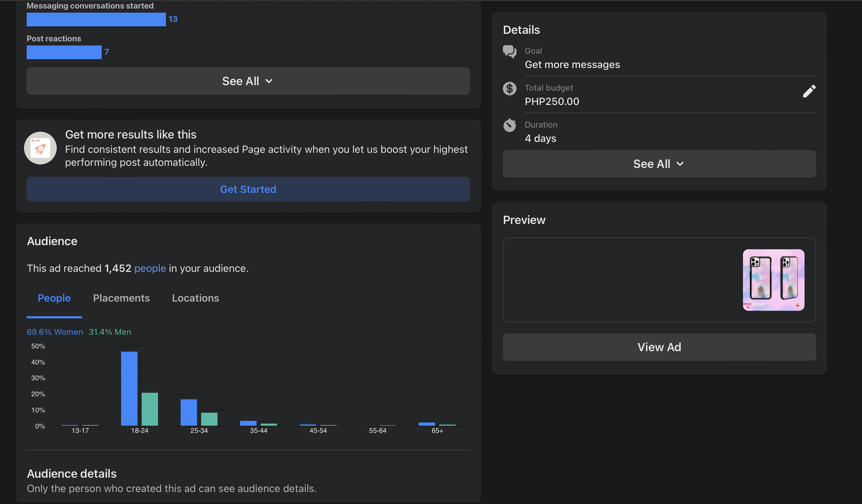The image size is (862, 504).
Task: Click the women bar for ages 18-24
Action: [x=129, y=389]
